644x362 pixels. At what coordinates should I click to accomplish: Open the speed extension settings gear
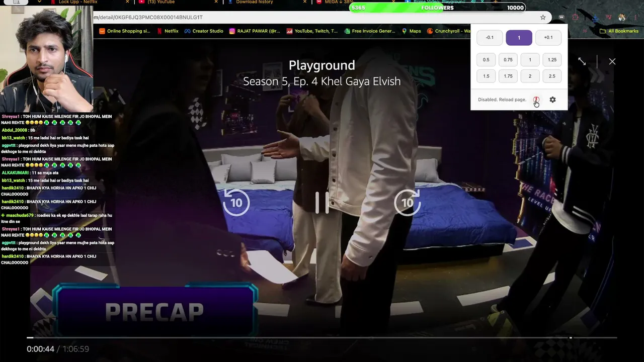tap(552, 100)
